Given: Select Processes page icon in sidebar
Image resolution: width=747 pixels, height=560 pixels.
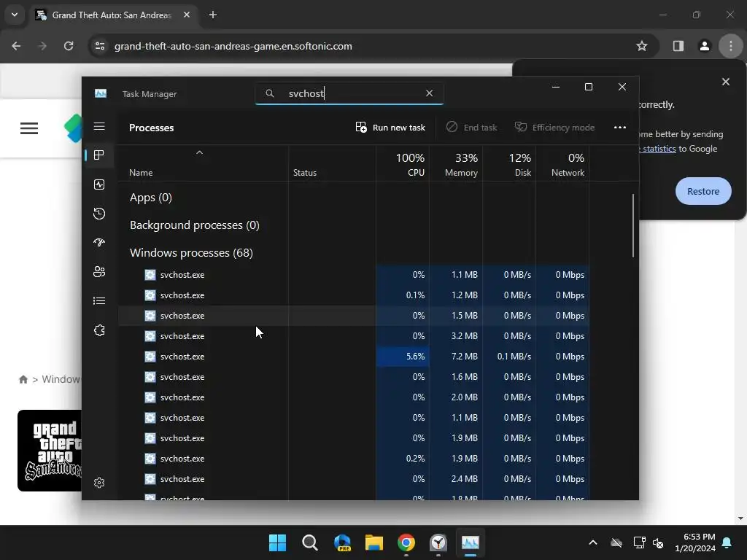Looking at the screenshot, I should (x=99, y=155).
